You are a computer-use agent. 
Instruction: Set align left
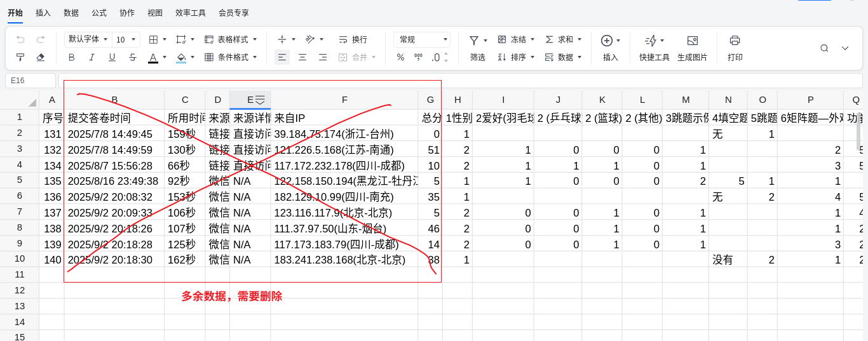(x=282, y=57)
